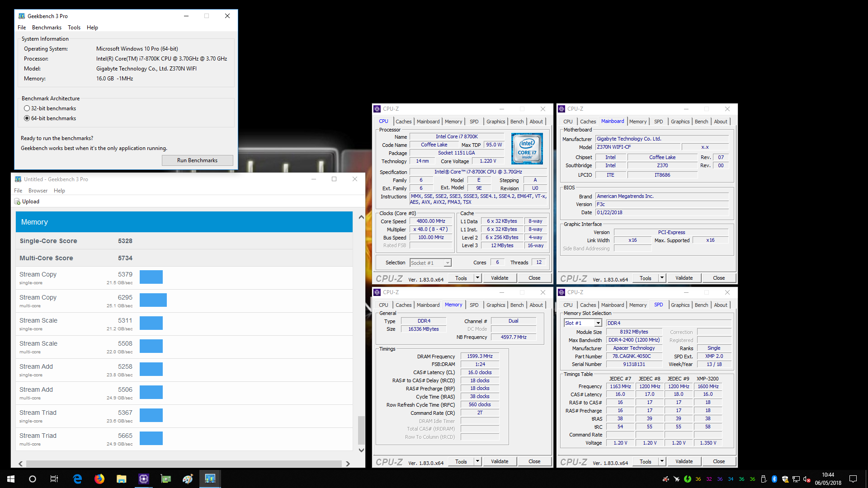
Task: Click Validate in CPU-Z window showing the CPU tab
Action: tap(500, 278)
